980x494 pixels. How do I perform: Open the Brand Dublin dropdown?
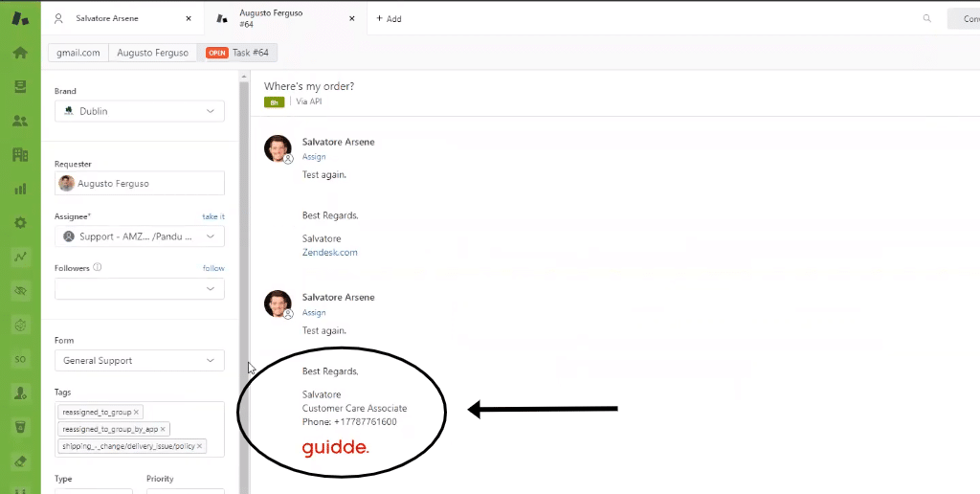140,111
